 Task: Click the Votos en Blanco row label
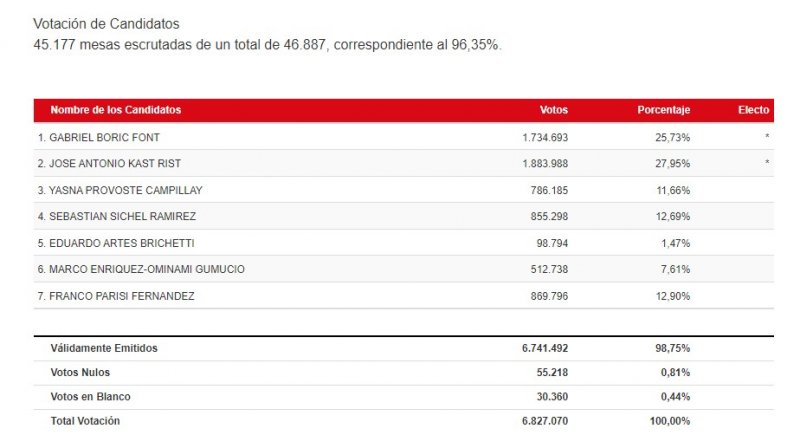tap(90, 396)
